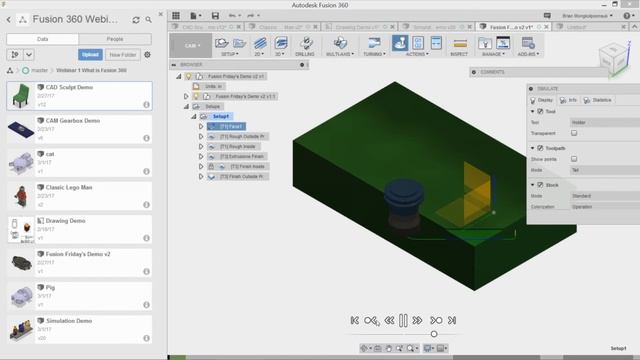This screenshot has width=640, height=360.
Task: Open the user account name dropdown
Action: (x=587, y=16)
